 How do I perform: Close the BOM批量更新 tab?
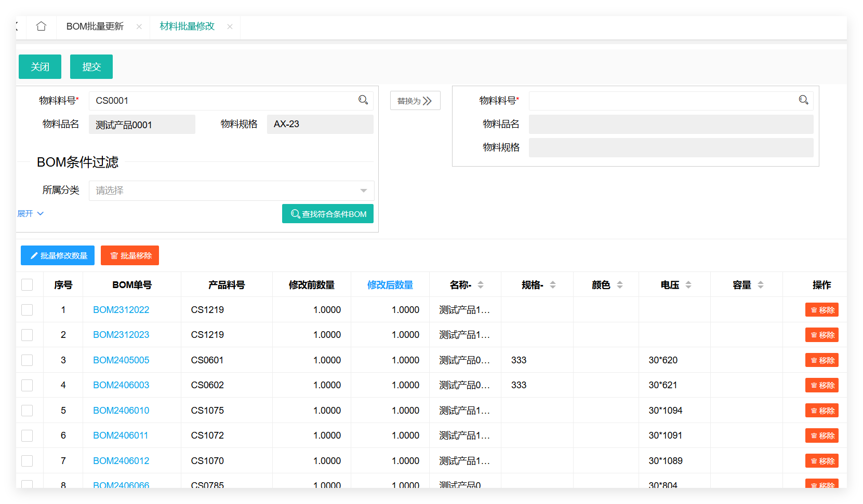(x=139, y=26)
